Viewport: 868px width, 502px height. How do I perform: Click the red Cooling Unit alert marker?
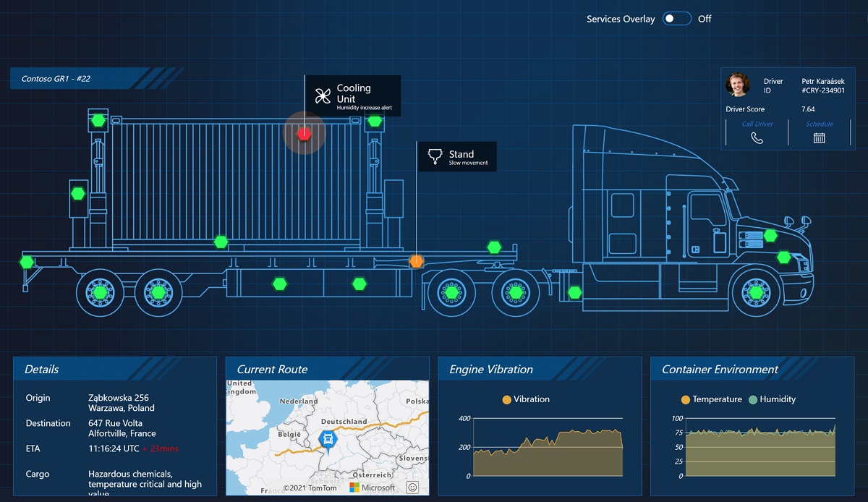305,134
